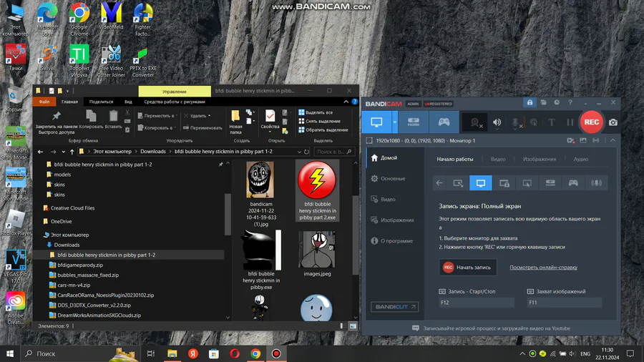This screenshot has width=644, height=362.
Task: Switch Explorer to large thumbnails view in status bar
Action: pos(353,326)
